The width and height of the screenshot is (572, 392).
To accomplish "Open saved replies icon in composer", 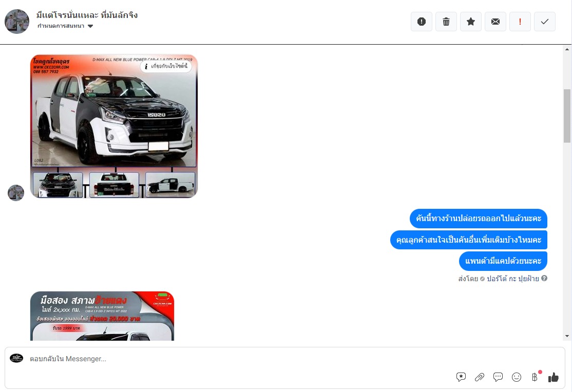I will (x=461, y=377).
